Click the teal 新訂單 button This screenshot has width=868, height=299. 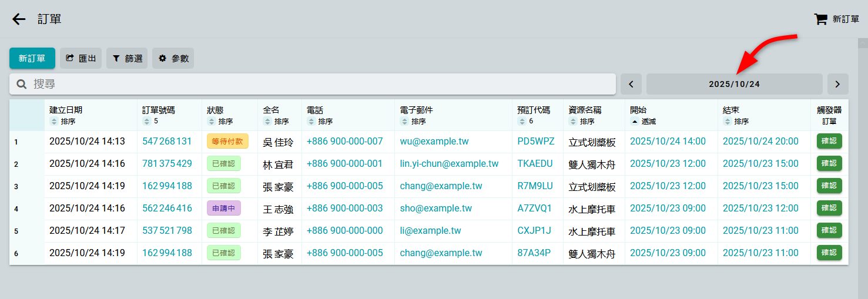pyautogui.click(x=32, y=58)
